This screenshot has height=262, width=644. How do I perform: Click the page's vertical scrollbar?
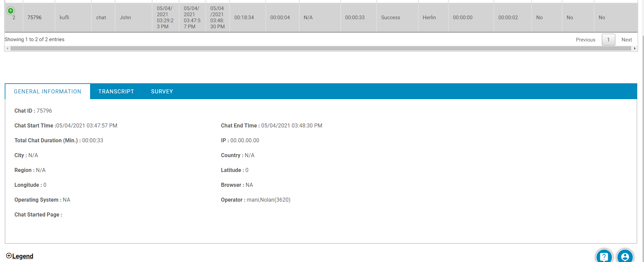pyautogui.click(x=642, y=135)
